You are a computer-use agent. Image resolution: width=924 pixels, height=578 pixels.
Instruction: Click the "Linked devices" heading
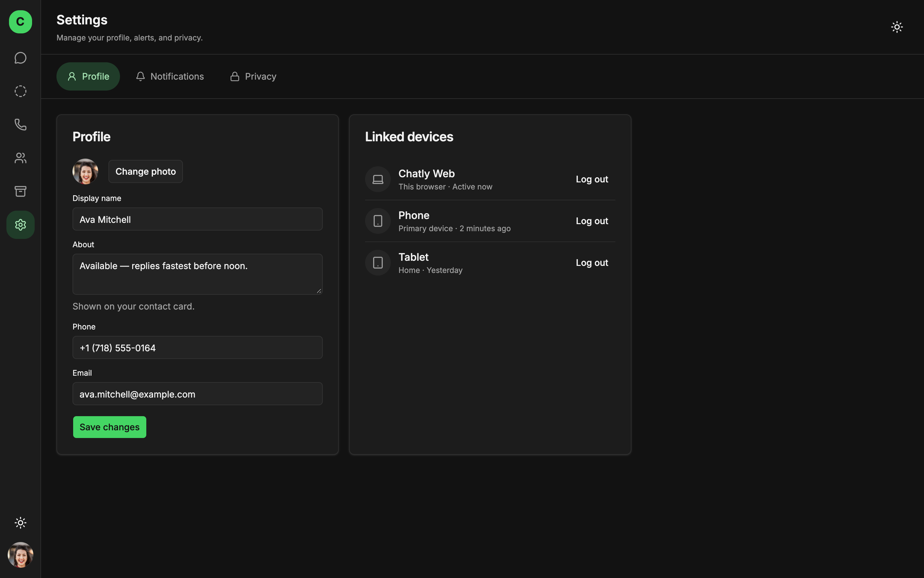point(409,137)
